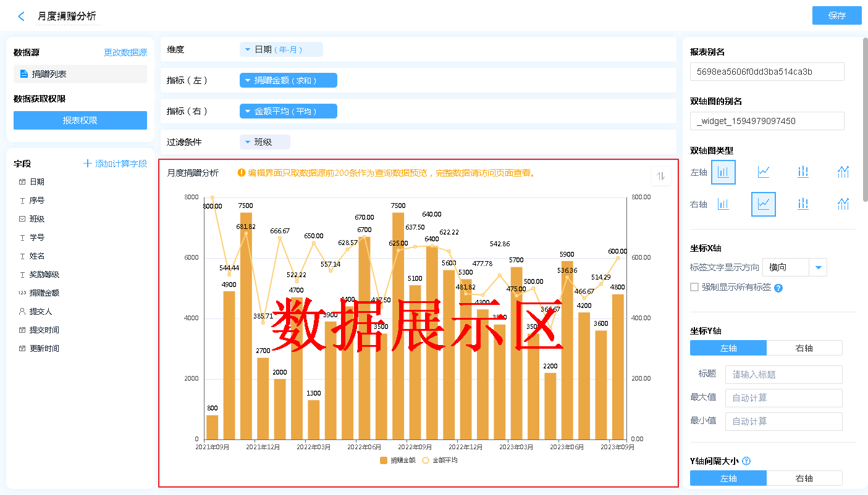
Task: Select line chart type for 左轴
Action: pos(764,172)
